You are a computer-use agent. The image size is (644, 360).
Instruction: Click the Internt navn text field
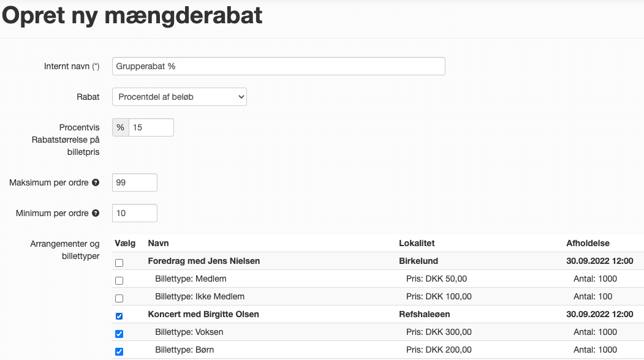[278, 66]
